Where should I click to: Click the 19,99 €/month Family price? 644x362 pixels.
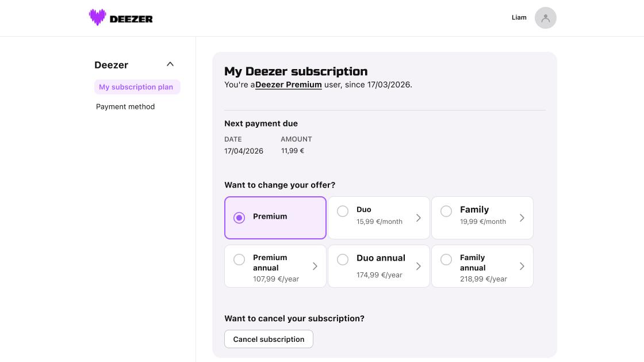point(483,222)
